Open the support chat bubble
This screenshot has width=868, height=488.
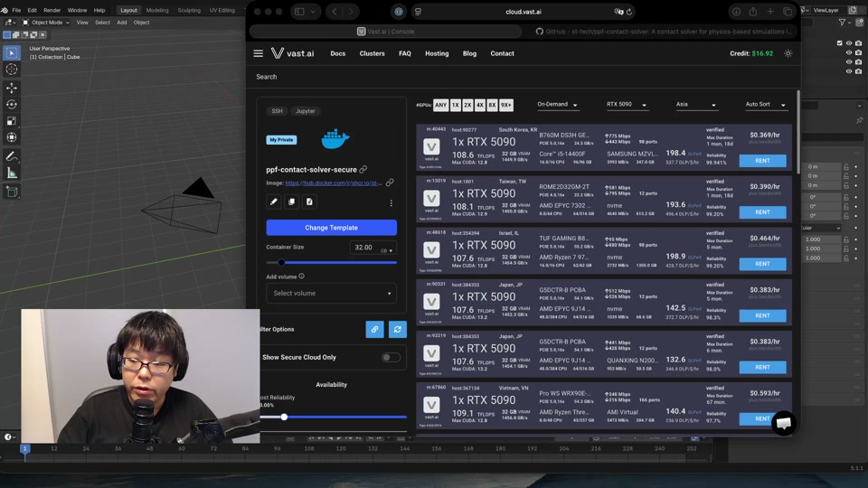[783, 423]
